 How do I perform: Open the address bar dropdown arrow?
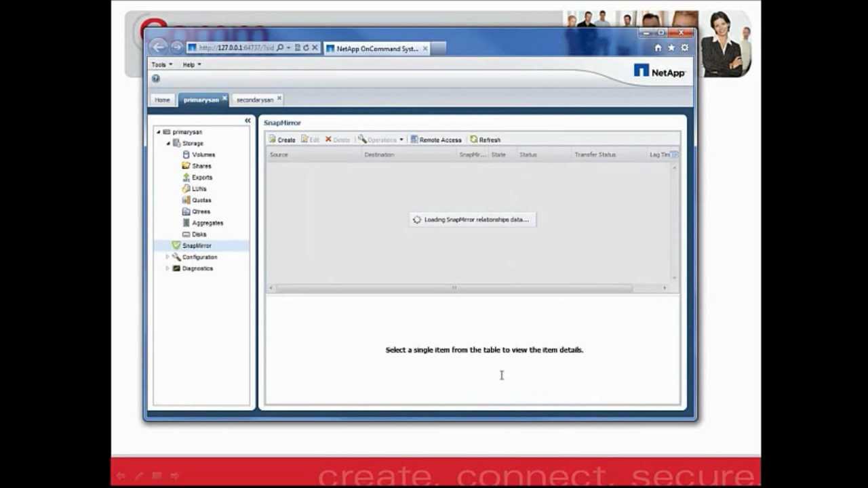tap(288, 48)
